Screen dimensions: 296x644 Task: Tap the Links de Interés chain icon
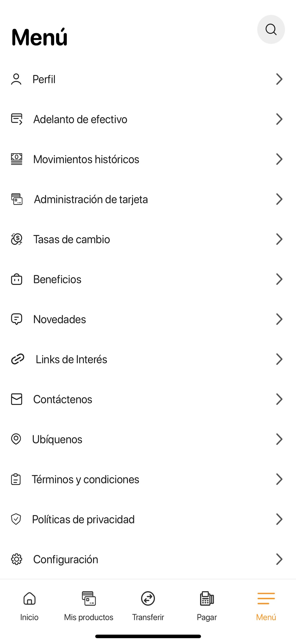coord(17,359)
